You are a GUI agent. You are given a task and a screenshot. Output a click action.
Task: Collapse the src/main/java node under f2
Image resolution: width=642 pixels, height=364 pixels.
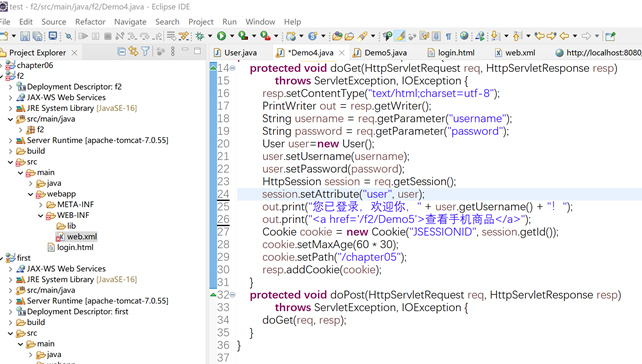pyautogui.click(x=10, y=119)
